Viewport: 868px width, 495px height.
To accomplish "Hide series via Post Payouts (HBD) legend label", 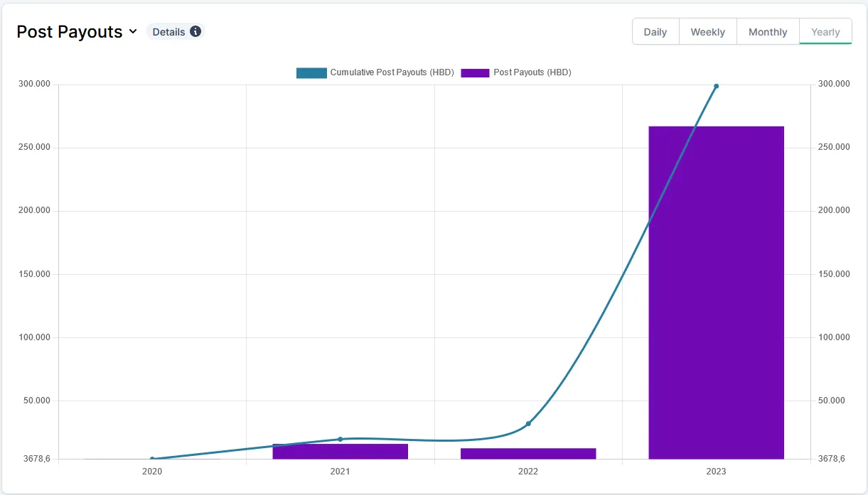I will click(x=532, y=72).
